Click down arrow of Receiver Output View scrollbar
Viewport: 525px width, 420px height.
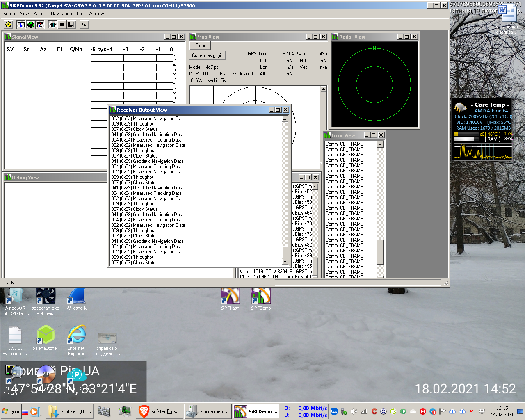285,262
